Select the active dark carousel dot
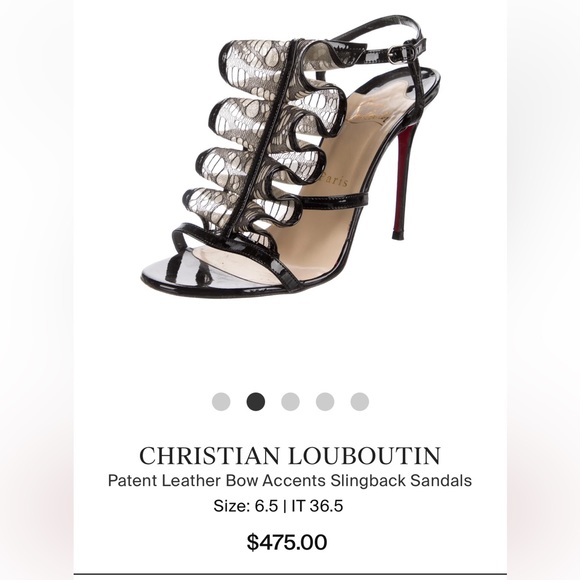580x580 pixels. tap(256, 401)
